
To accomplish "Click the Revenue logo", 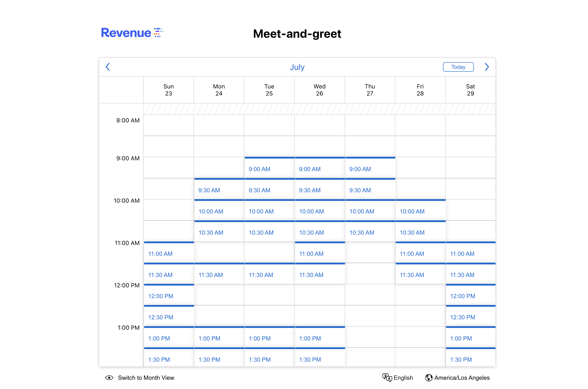I will pos(132,33).
